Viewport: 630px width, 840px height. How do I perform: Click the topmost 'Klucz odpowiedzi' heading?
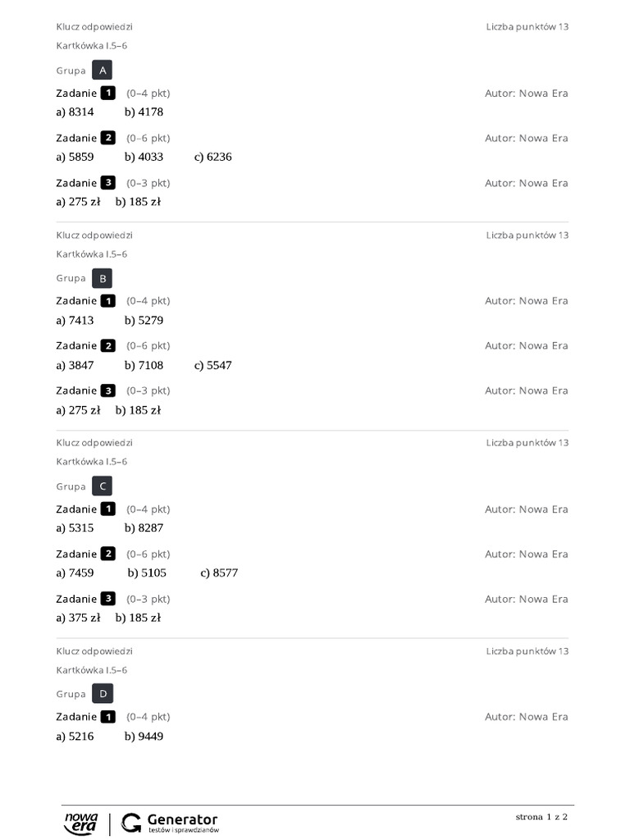coord(94,27)
